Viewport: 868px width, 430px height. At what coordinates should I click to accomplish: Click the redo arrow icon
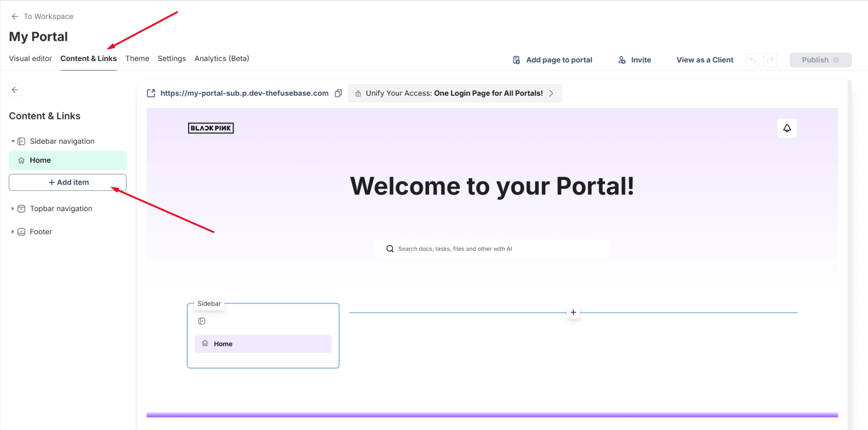(x=770, y=60)
